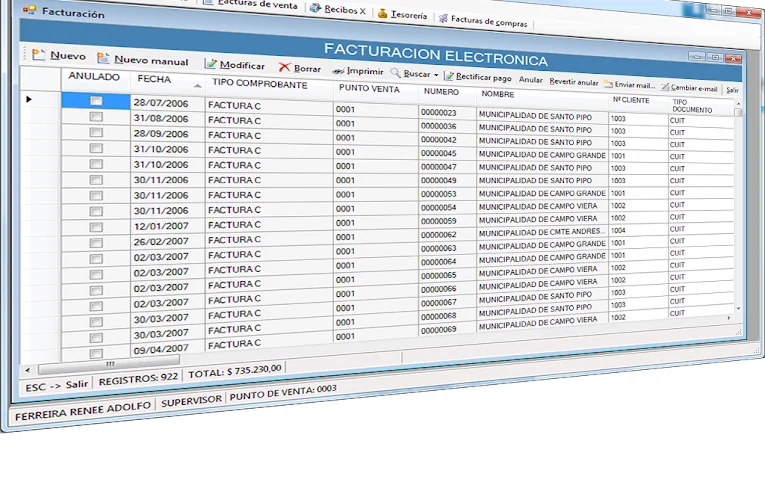Select date cell 31/08/2006
The height and width of the screenshot is (500, 765).
pos(167,119)
